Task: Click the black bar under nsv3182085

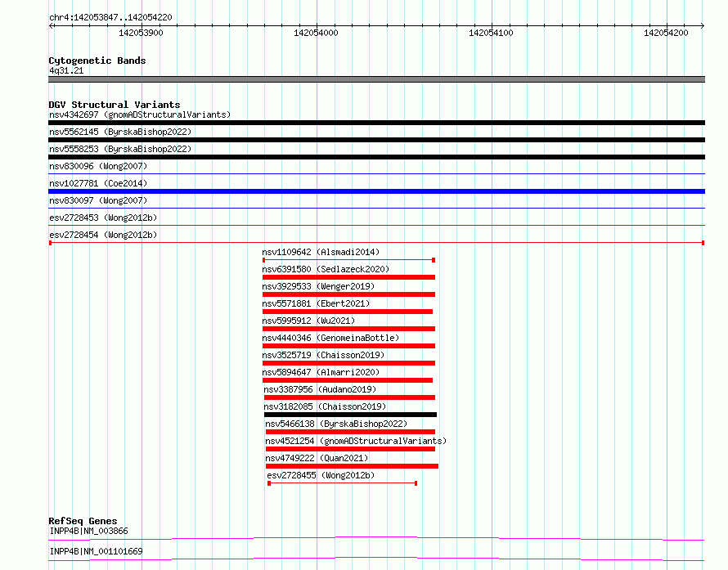Action: (x=351, y=415)
